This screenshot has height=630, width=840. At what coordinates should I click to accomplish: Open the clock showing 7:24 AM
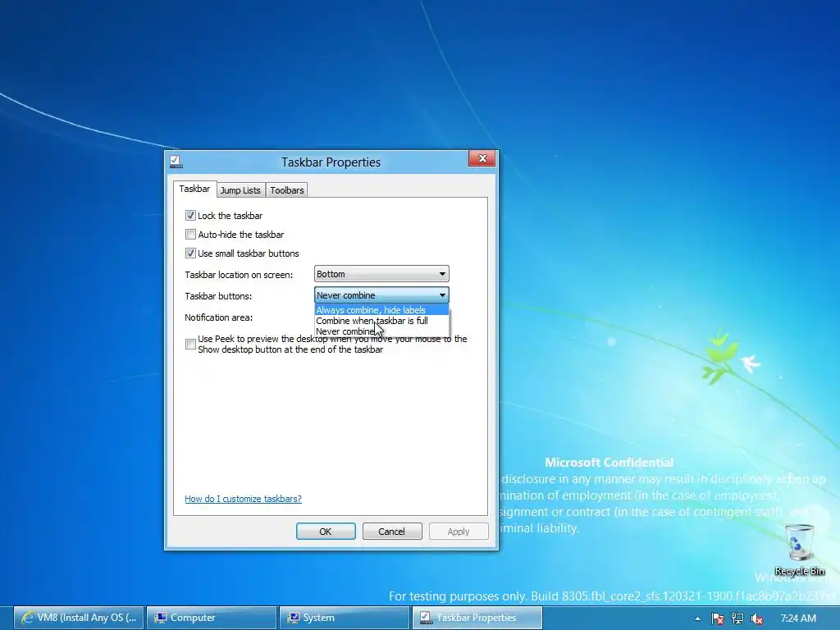(x=798, y=619)
